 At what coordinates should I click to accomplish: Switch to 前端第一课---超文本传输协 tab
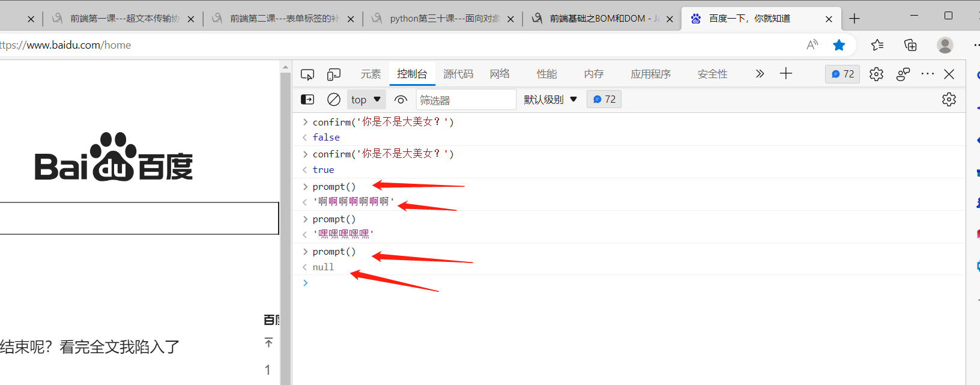point(123,19)
